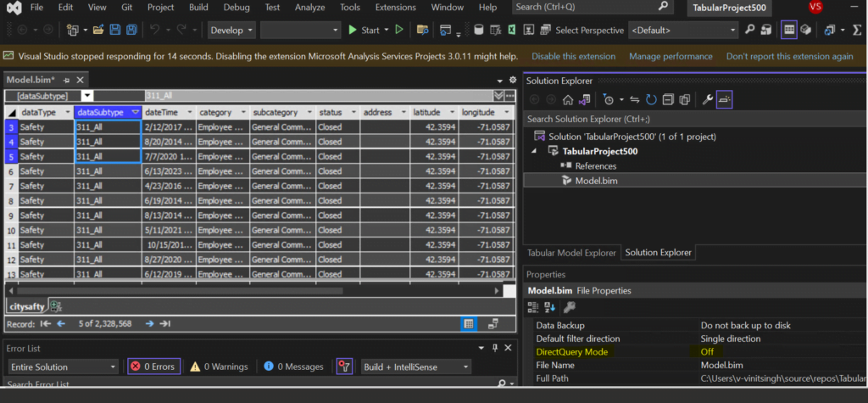Click Search Solution Explorer field

pos(695,119)
